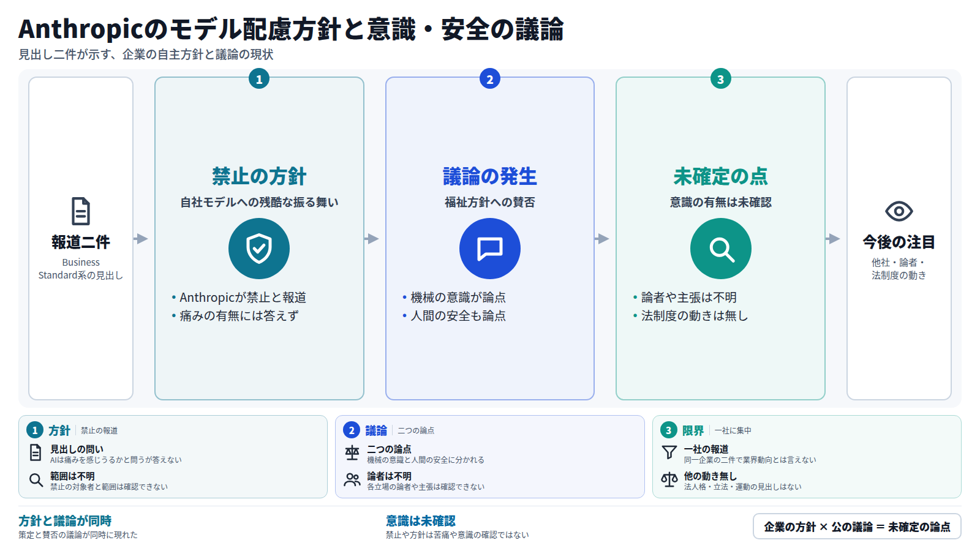
Task: Click the 自社モデルへの残酷な振る舞い subheading
Action: click(x=259, y=202)
